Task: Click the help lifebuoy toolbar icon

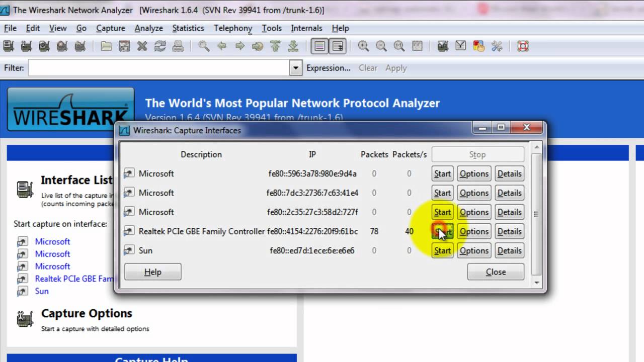Action: 523,46
